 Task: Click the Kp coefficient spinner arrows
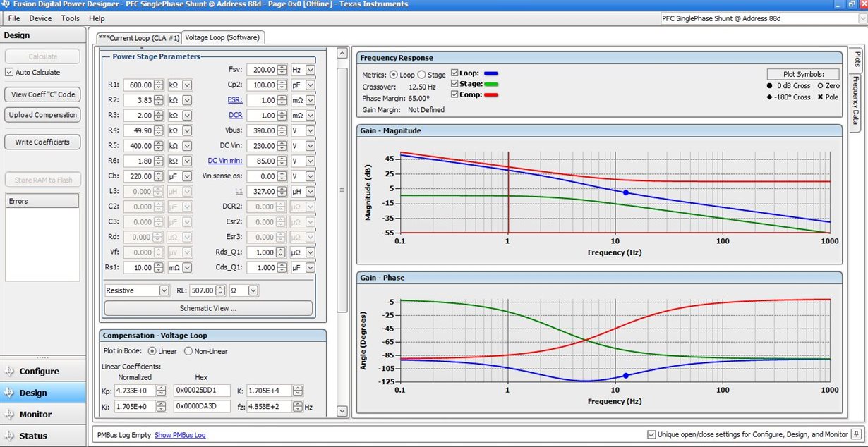(161, 391)
